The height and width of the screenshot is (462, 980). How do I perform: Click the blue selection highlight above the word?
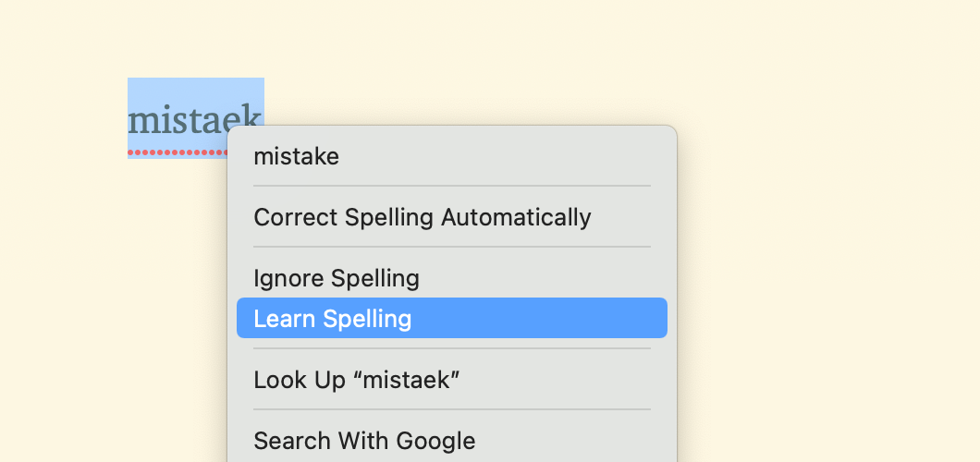click(x=196, y=90)
